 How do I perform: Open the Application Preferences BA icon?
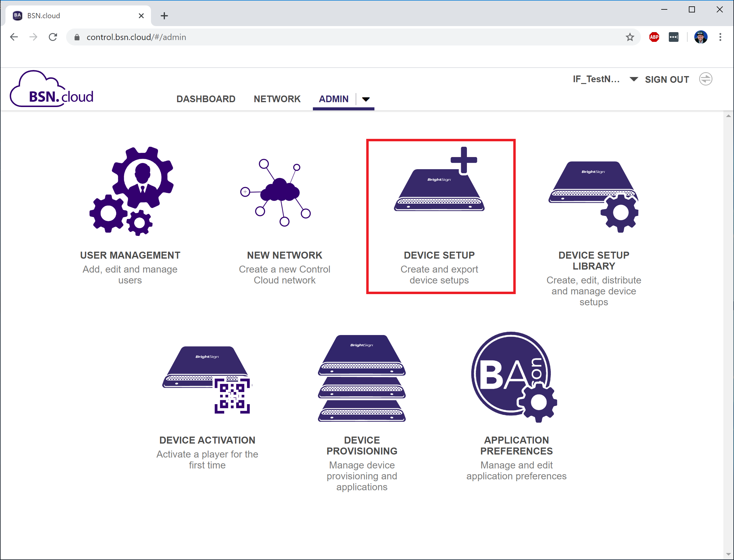(x=514, y=377)
